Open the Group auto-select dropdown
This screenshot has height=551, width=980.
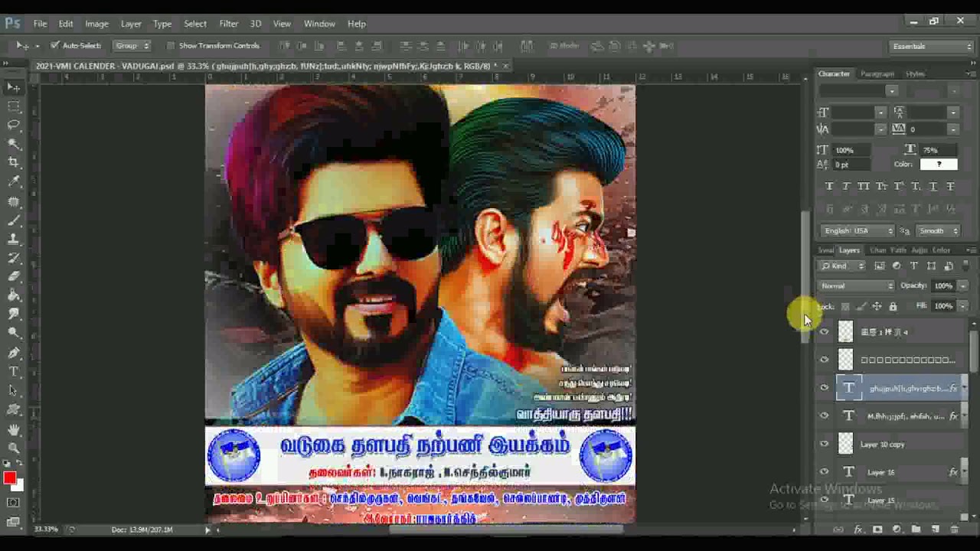click(x=132, y=46)
